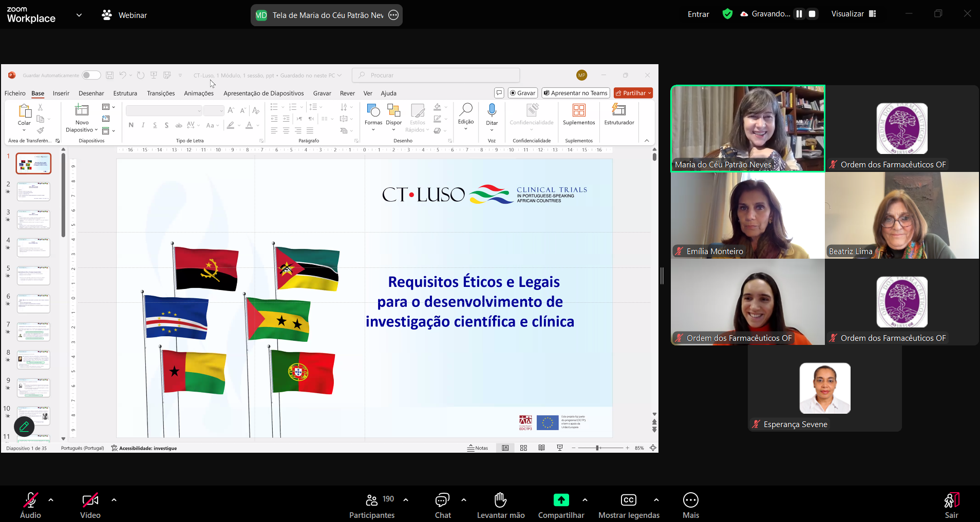Screen dimensions: 980x522
Task: Stop the Zoom recording
Action: click(812, 14)
